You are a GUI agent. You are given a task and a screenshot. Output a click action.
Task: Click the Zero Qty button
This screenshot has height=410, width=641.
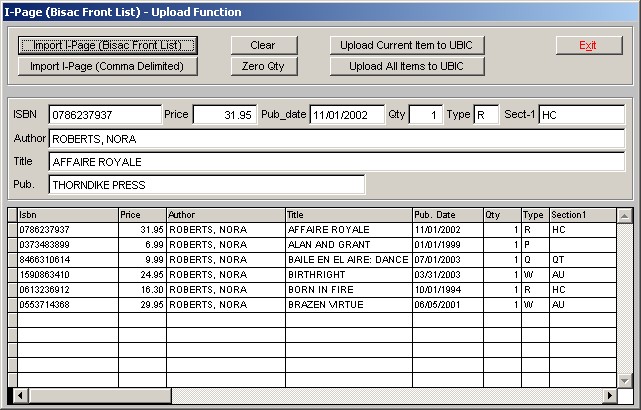tap(264, 66)
